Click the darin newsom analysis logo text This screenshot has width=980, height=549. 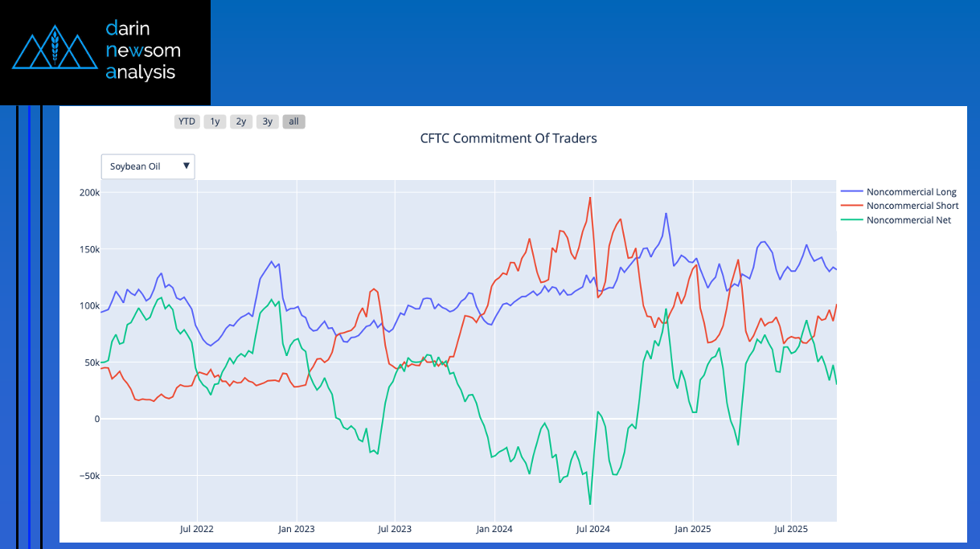coord(142,51)
